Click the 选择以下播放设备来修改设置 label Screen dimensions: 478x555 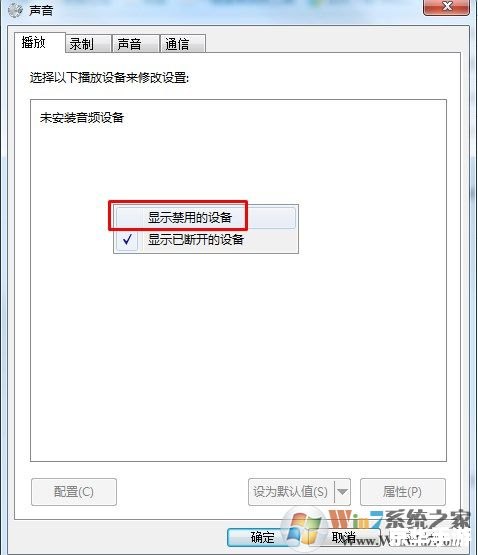point(109,78)
